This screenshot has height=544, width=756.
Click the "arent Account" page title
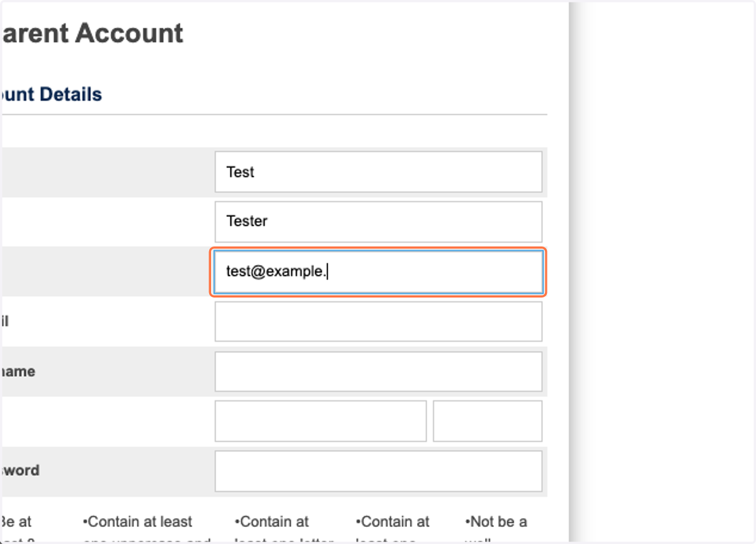(92, 33)
